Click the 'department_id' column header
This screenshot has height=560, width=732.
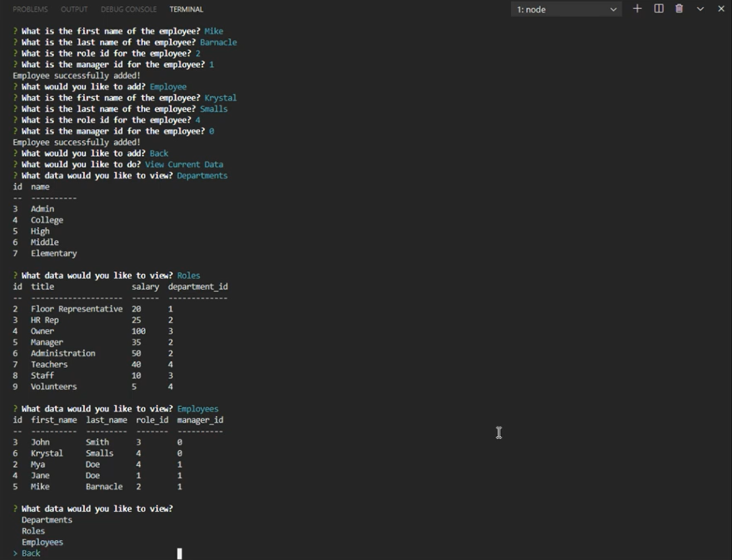tap(198, 287)
